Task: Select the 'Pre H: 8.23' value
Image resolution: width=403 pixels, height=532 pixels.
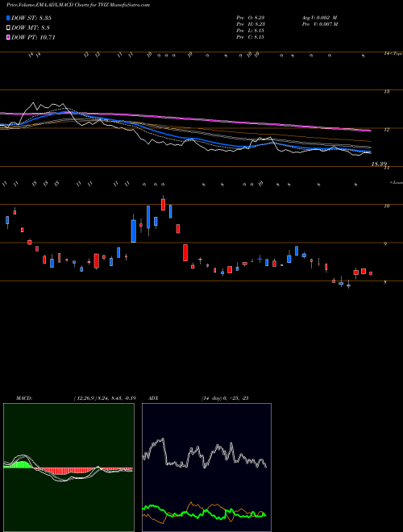Action: coord(251,24)
